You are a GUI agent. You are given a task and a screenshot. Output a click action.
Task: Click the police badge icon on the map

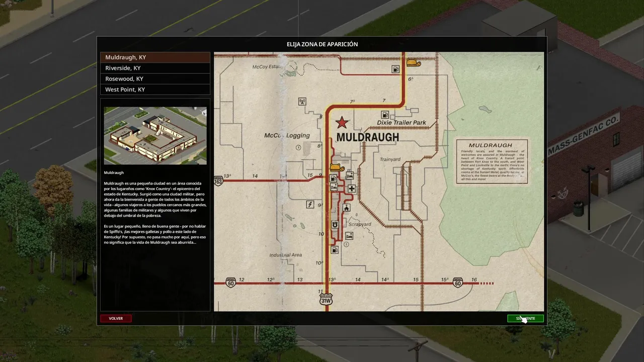point(334,224)
